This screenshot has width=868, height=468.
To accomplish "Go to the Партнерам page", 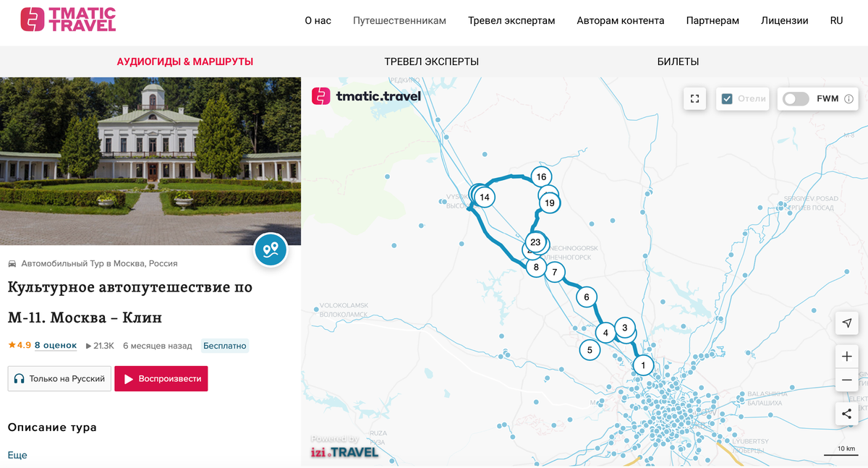I will tap(712, 21).
